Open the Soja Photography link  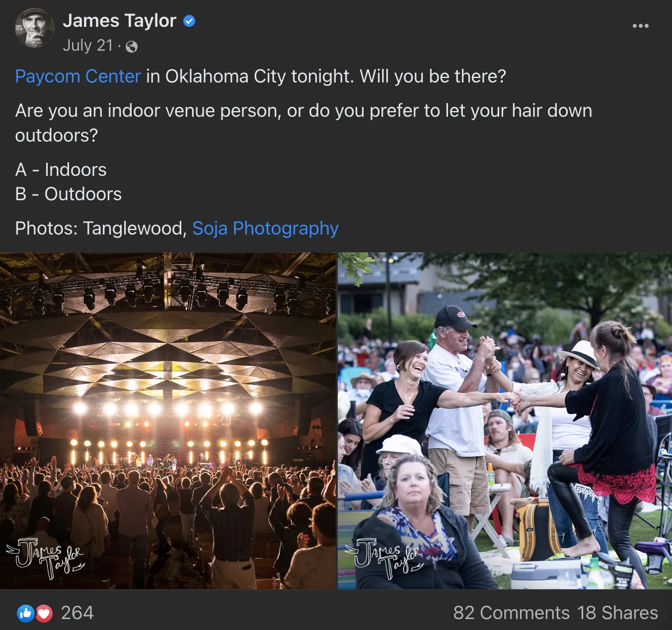tap(265, 229)
